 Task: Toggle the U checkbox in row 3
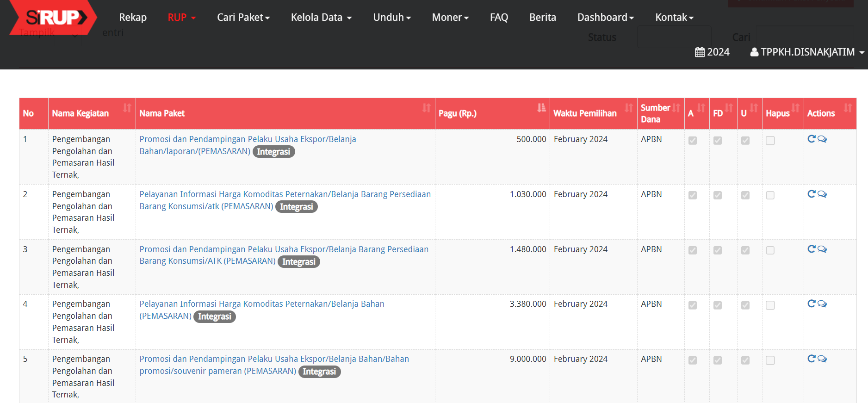(745, 250)
